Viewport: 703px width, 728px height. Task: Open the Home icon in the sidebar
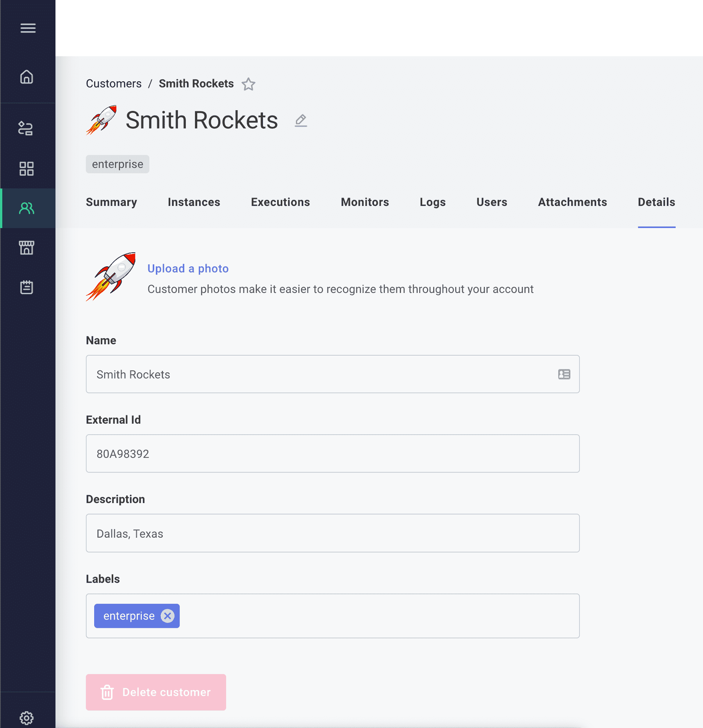pos(27,77)
